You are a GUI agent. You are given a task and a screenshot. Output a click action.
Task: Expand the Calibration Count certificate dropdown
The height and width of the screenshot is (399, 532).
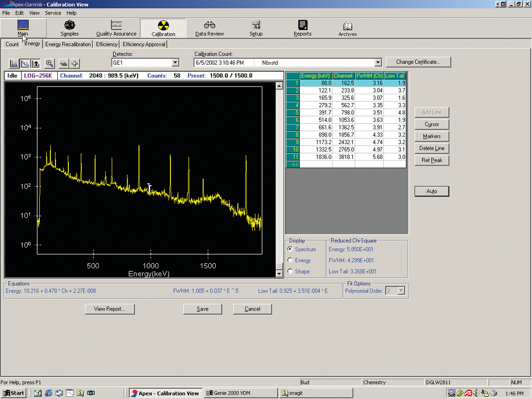pyautogui.click(x=379, y=62)
